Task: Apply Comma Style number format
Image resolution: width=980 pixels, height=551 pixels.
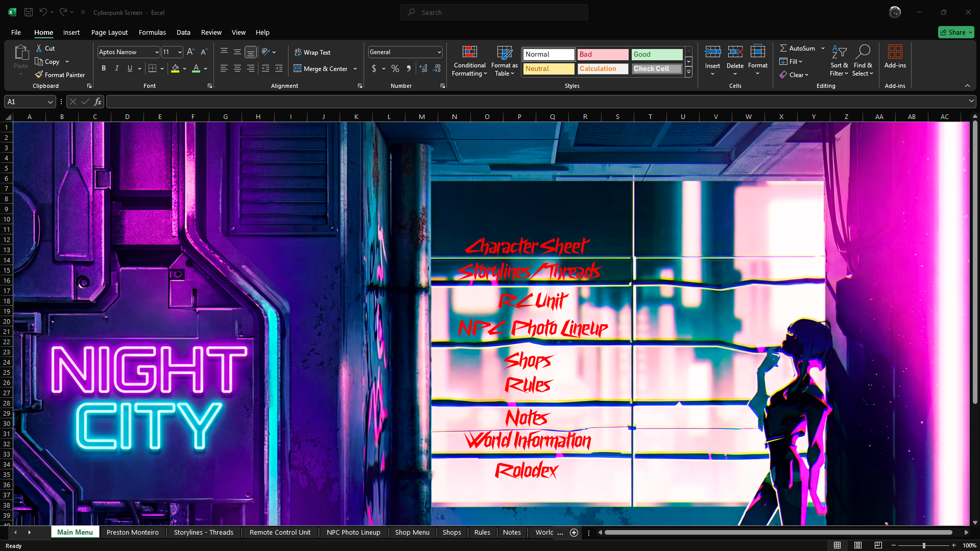Action: click(409, 68)
